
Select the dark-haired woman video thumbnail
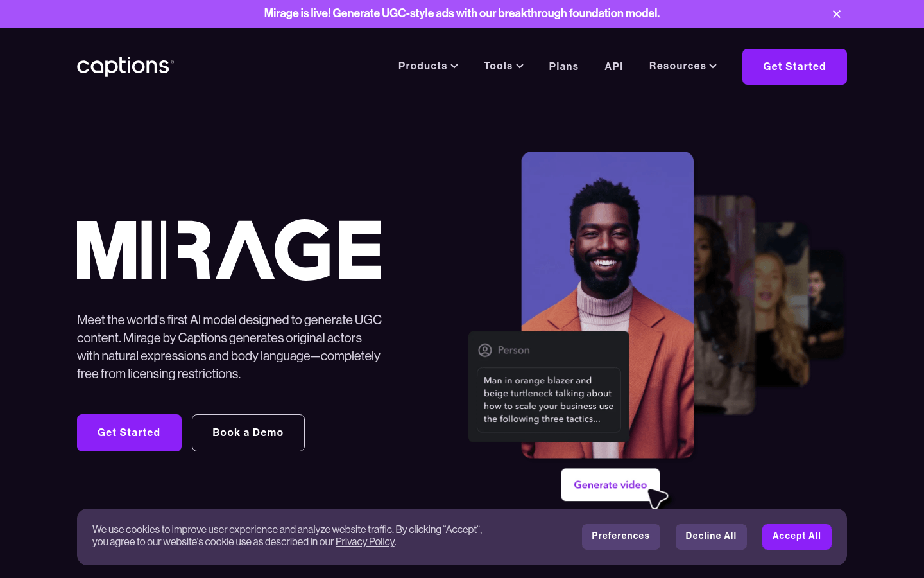(724, 305)
